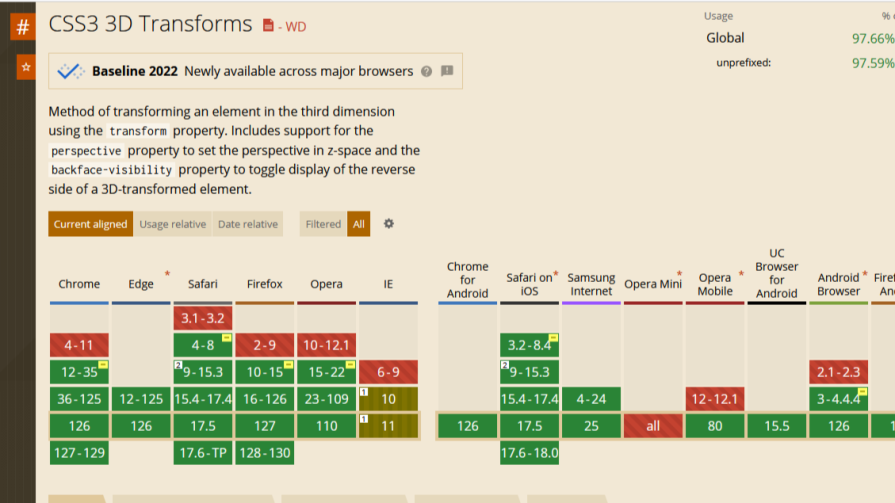The image size is (895, 503).
Task: Click note 1 marker on IE 11
Action: tap(364, 419)
